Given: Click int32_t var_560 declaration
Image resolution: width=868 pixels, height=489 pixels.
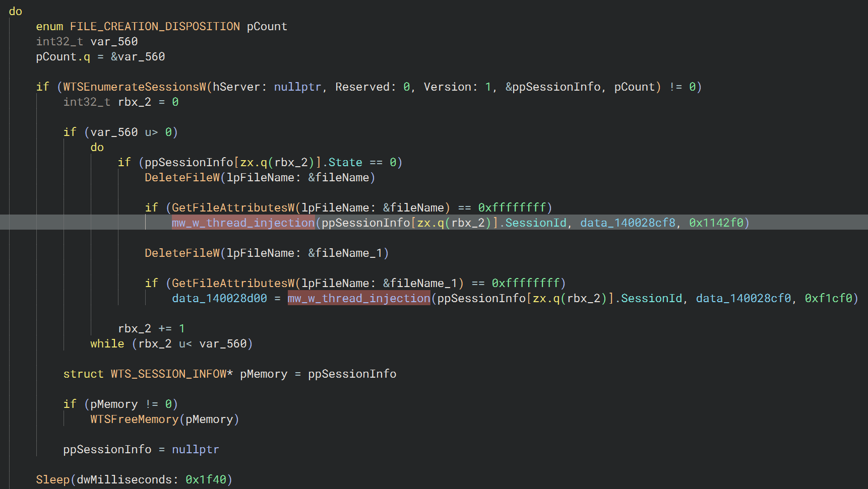Looking at the screenshot, I should coord(87,41).
